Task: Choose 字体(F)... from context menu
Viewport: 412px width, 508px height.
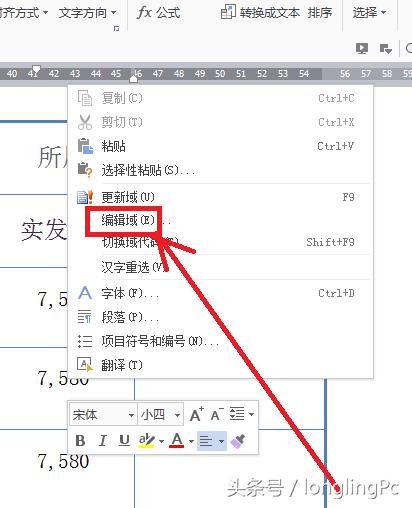Action: 220,293
